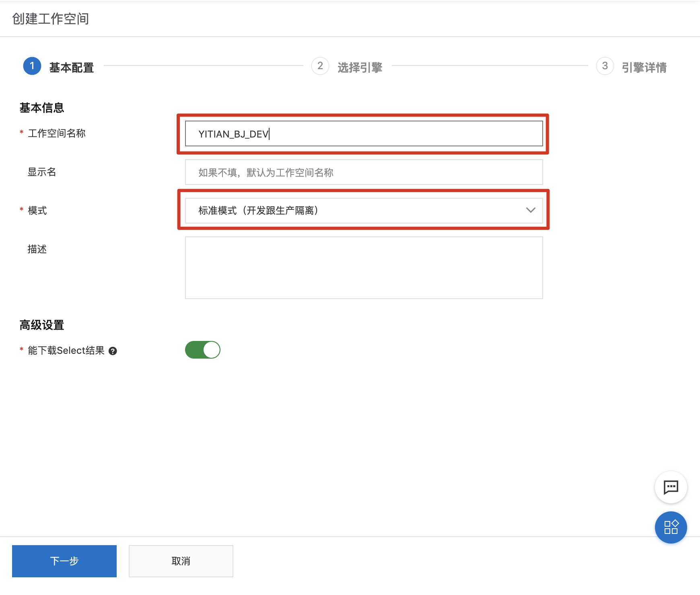Click the step 1 numbered circle badge

(x=33, y=67)
